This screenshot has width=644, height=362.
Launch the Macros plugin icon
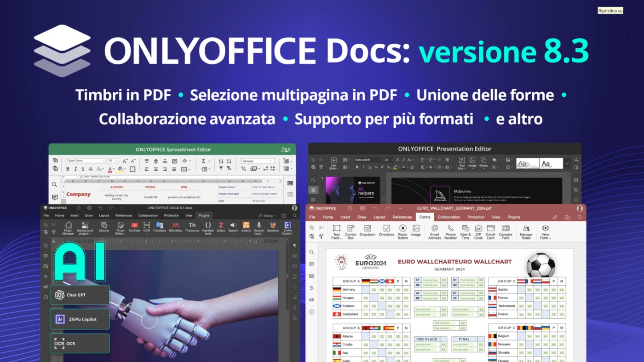[x=104, y=227]
